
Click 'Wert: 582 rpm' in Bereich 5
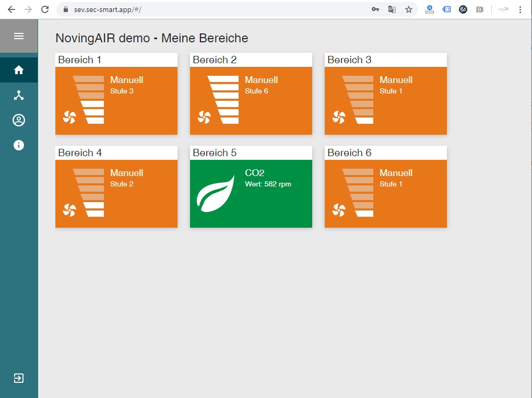pos(268,184)
